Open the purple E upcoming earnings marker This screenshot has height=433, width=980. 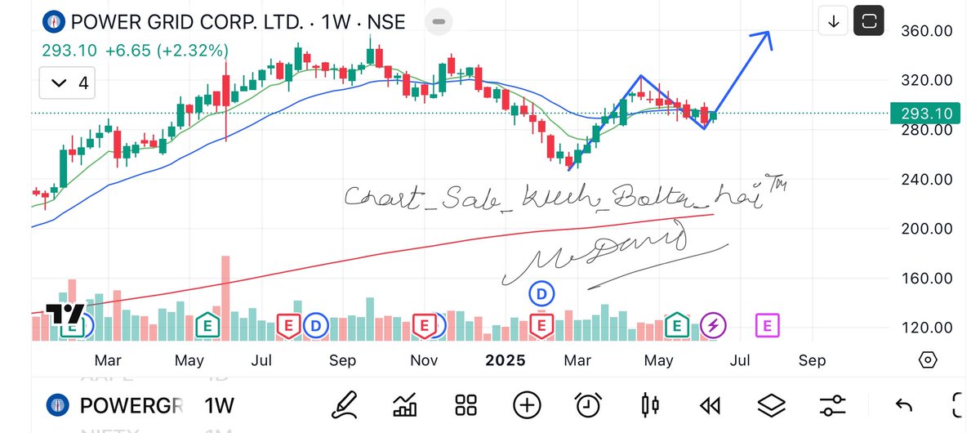coord(768,326)
